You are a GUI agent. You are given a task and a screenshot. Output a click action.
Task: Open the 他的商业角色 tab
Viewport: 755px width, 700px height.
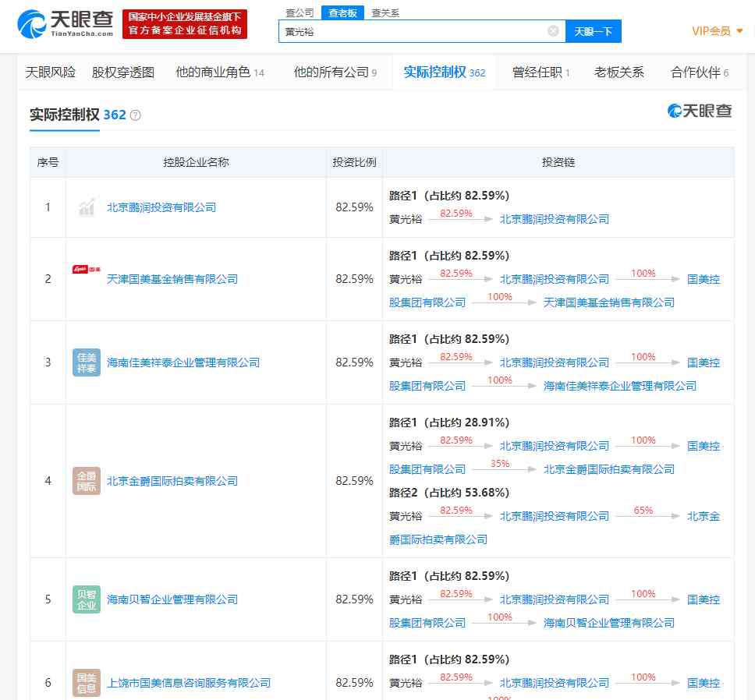(x=220, y=72)
